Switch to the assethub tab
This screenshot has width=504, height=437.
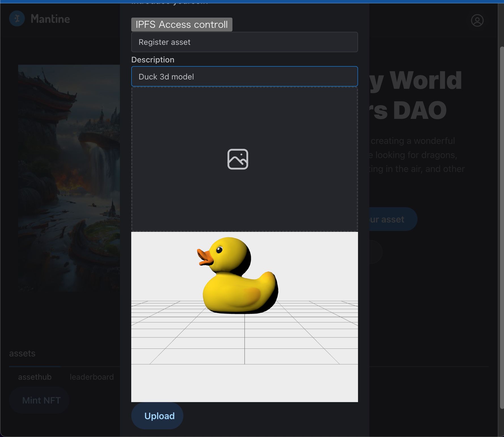click(x=35, y=377)
